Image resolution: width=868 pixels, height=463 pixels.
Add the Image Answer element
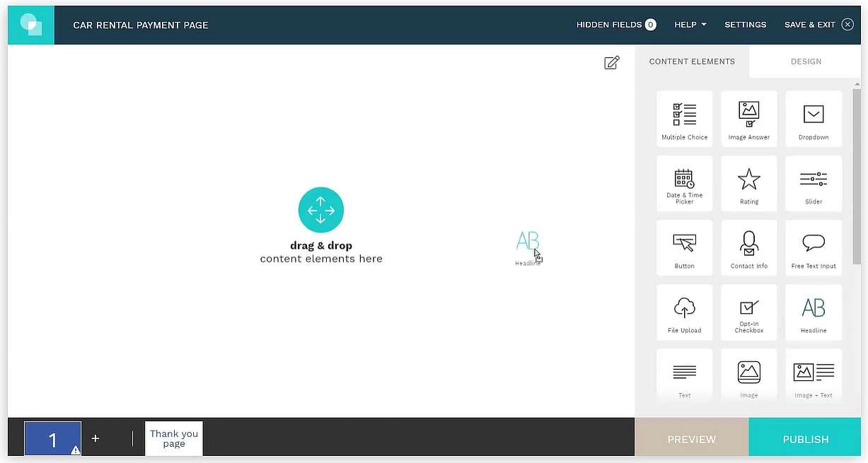point(748,119)
